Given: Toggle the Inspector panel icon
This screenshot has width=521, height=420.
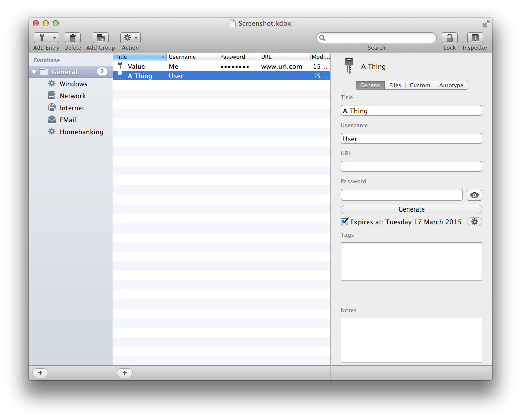Looking at the screenshot, I should tap(475, 38).
